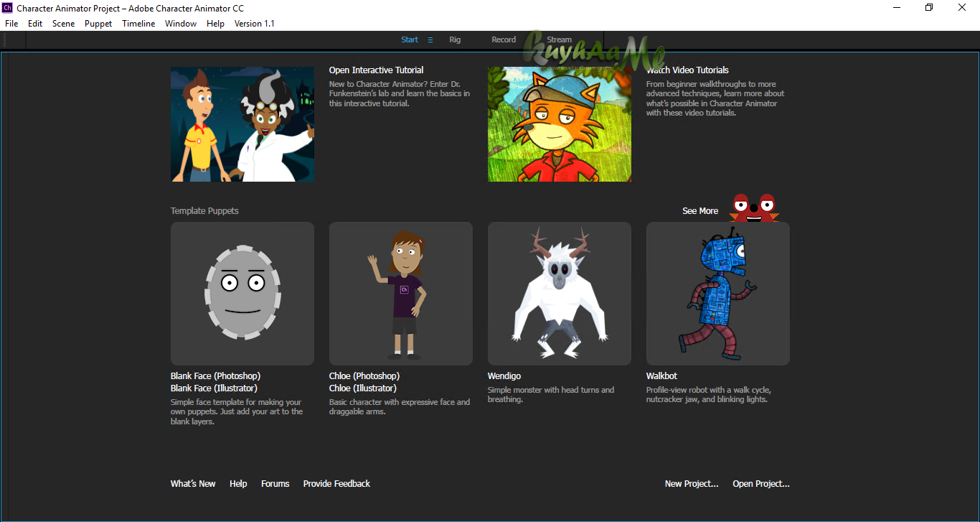Open Blank Face (Illustrator) template
Screen dimensions: 980x522
(214, 388)
